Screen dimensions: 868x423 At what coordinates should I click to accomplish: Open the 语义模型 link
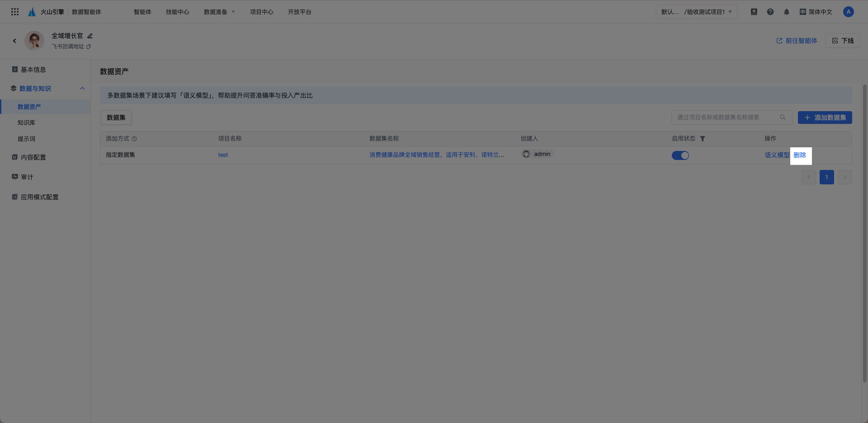777,155
